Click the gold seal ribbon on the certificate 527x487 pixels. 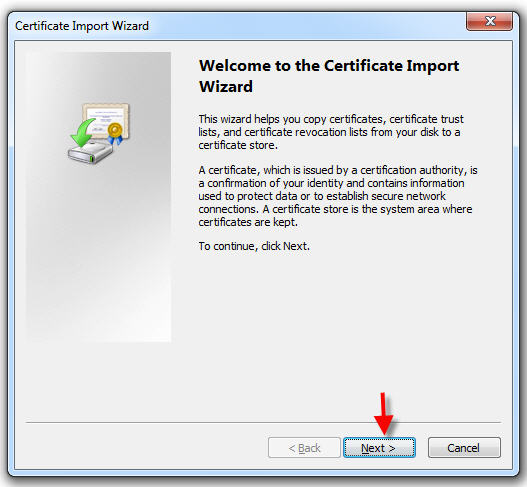(x=115, y=133)
